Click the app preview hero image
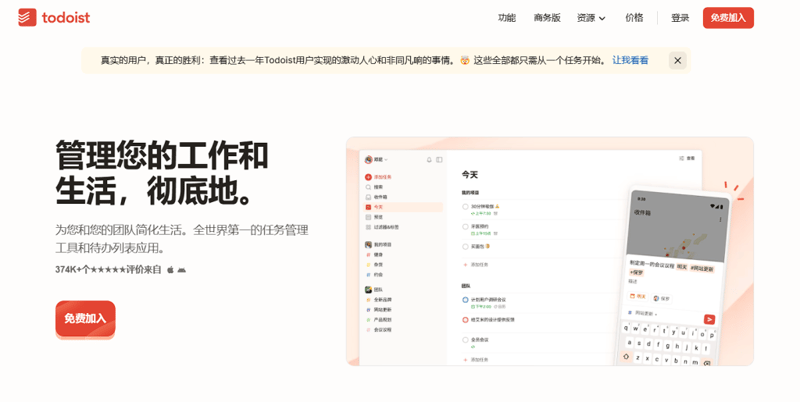The image size is (800, 402). [x=549, y=251]
